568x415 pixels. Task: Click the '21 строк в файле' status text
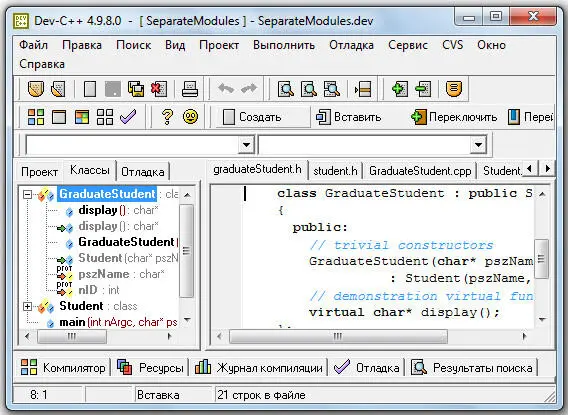(261, 395)
